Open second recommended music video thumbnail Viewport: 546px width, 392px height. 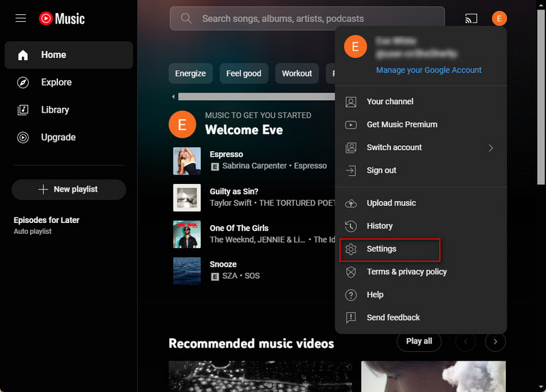pos(433,376)
